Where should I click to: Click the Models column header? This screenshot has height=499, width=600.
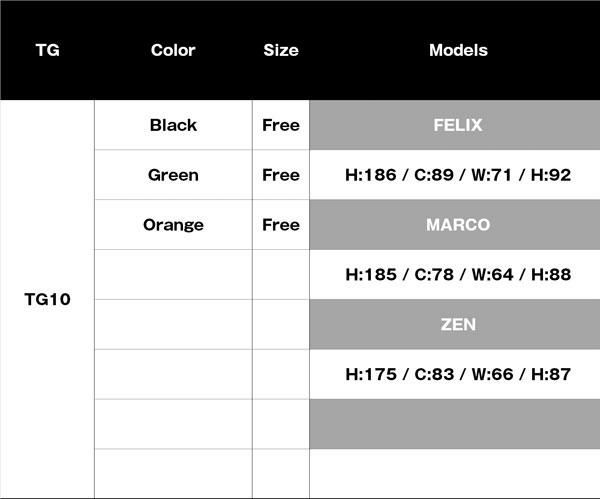(458, 50)
